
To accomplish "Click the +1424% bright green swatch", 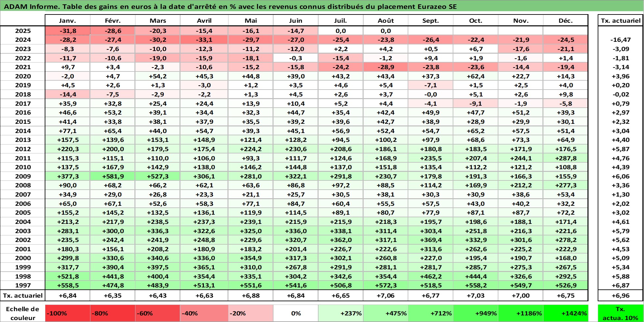I will [565, 313].
